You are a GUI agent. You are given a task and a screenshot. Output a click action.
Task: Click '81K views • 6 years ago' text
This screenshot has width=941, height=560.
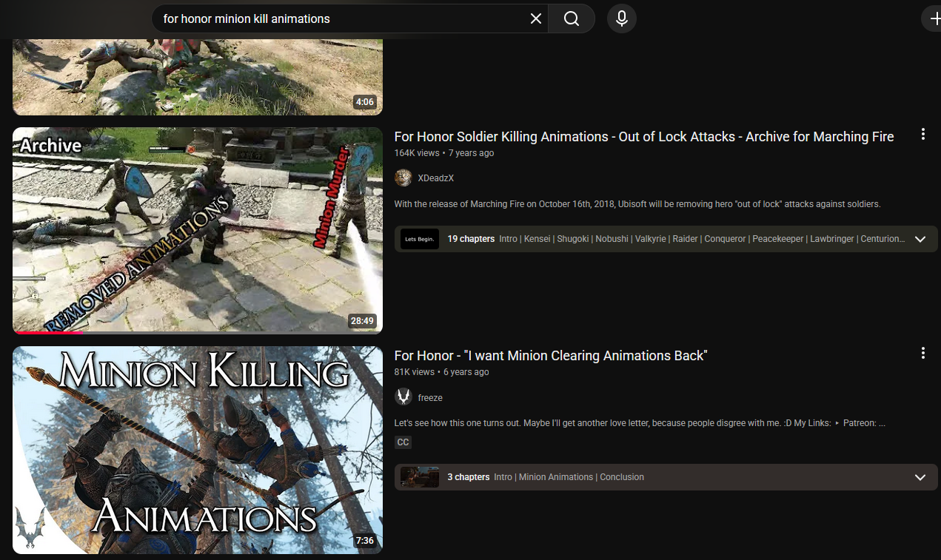(x=442, y=372)
